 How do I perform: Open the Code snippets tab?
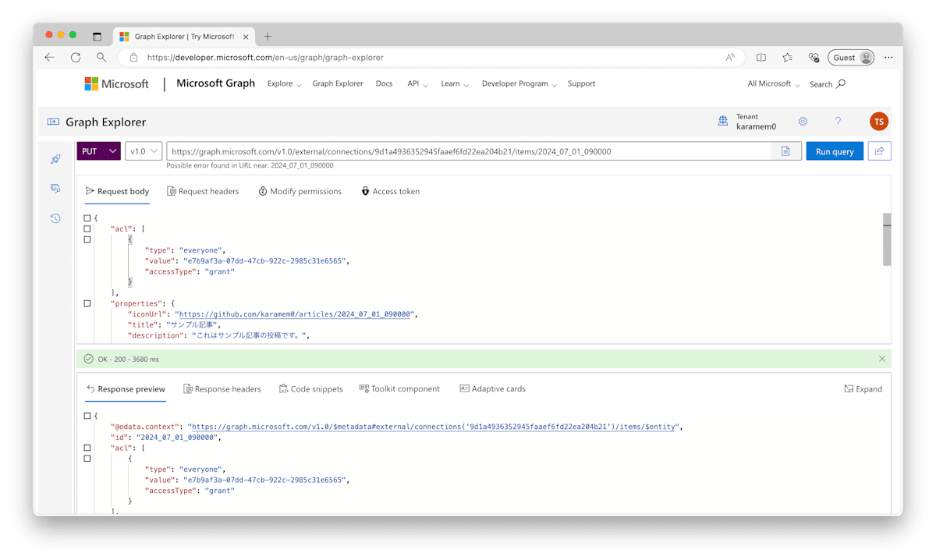(310, 388)
